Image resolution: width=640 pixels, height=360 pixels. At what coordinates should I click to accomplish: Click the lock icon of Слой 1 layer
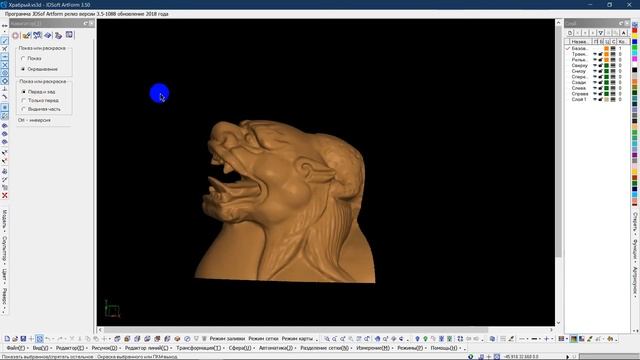click(x=600, y=100)
